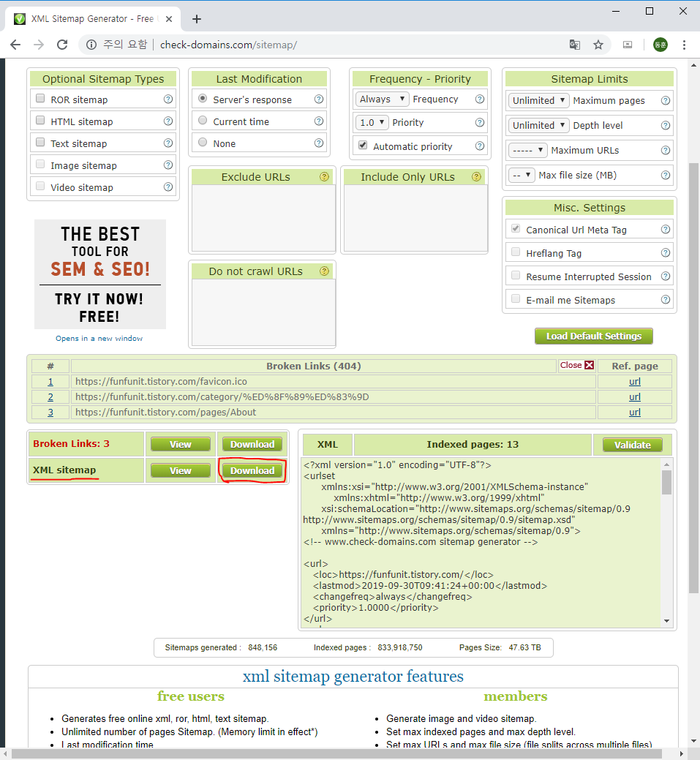Bookmark this page with the star icon
This screenshot has width=700, height=760.
(x=598, y=45)
